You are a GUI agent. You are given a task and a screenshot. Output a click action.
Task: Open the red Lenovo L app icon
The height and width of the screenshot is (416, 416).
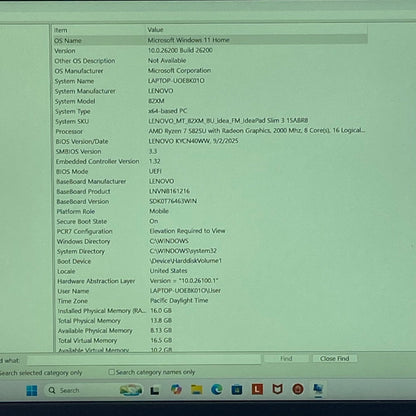pos(257,389)
